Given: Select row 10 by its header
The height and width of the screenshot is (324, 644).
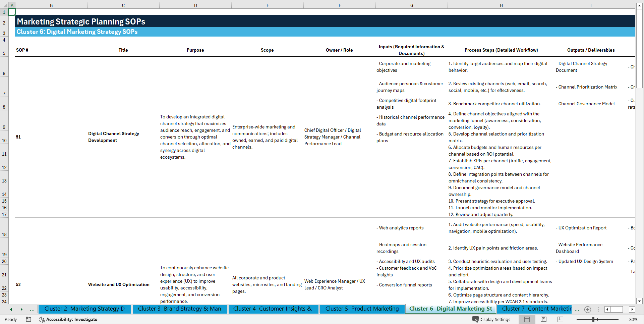Looking at the screenshot, I should point(4,140).
